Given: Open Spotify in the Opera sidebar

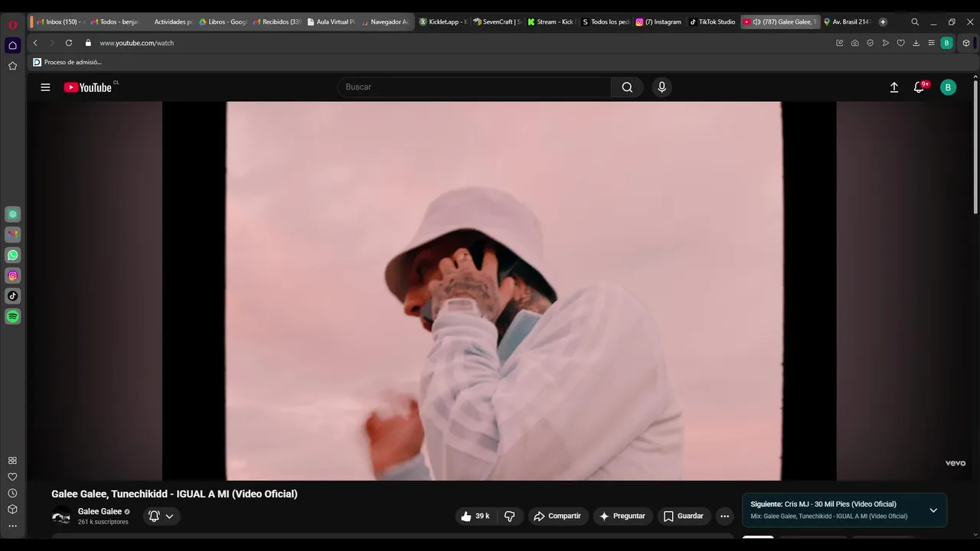Looking at the screenshot, I should pyautogui.click(x=13, y=316).
